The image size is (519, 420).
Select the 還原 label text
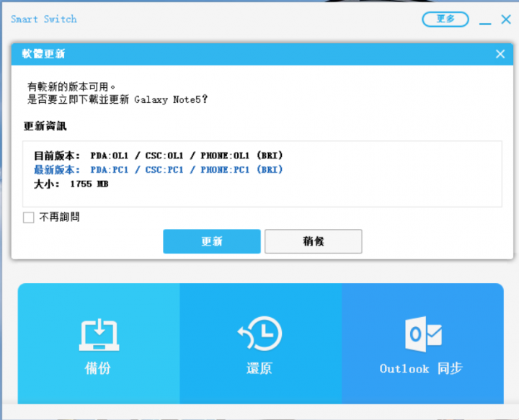click(259, 368)
